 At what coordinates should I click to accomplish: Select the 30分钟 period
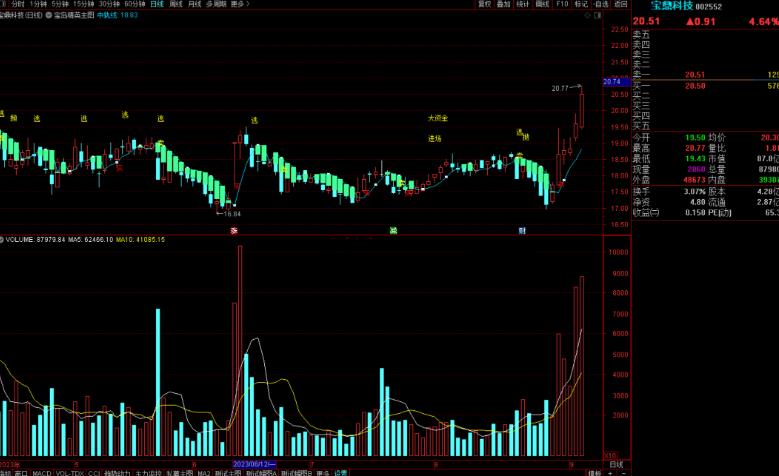point(109,4)
